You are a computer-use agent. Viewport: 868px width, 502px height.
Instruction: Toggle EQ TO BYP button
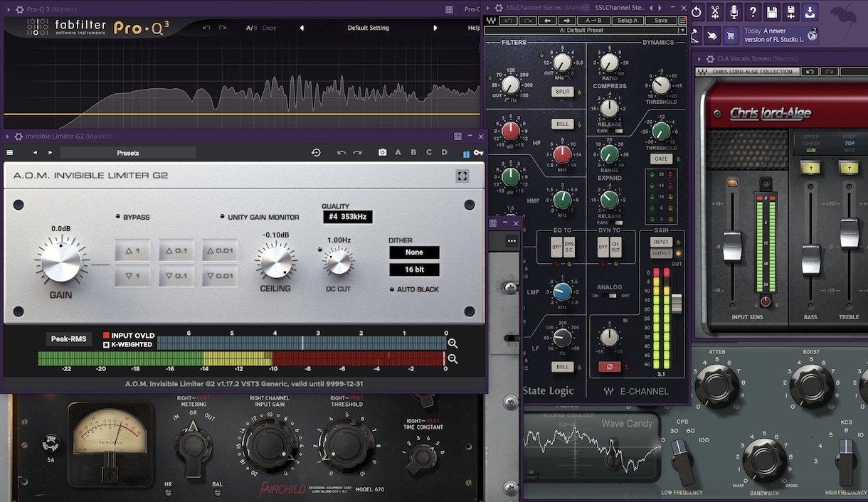click(556, 247)
